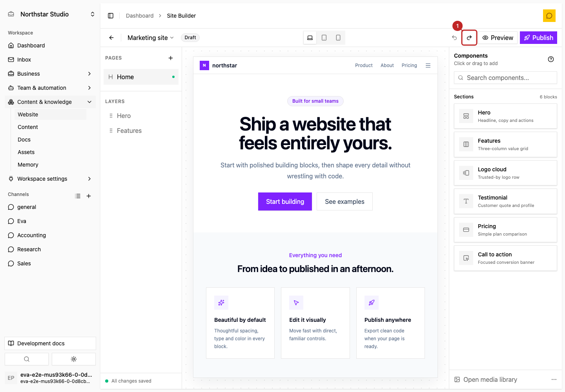Add the Call to action block

[505, 258]
